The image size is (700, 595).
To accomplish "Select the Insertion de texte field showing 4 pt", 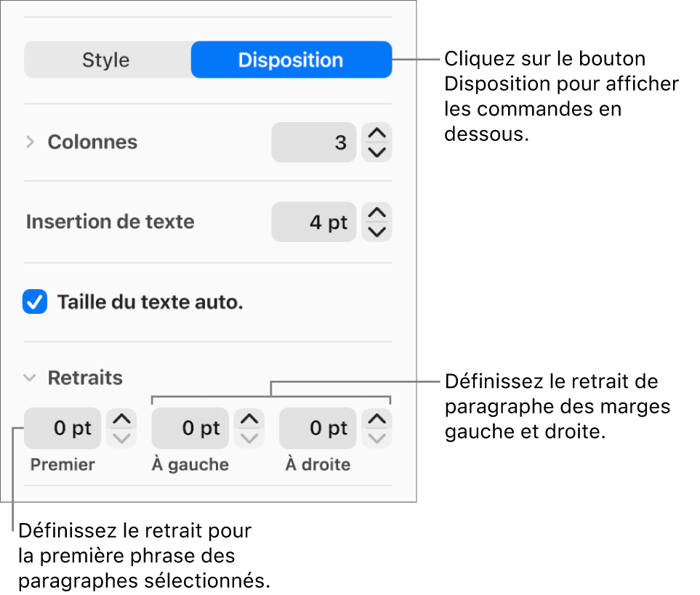I will pos(314,222).
